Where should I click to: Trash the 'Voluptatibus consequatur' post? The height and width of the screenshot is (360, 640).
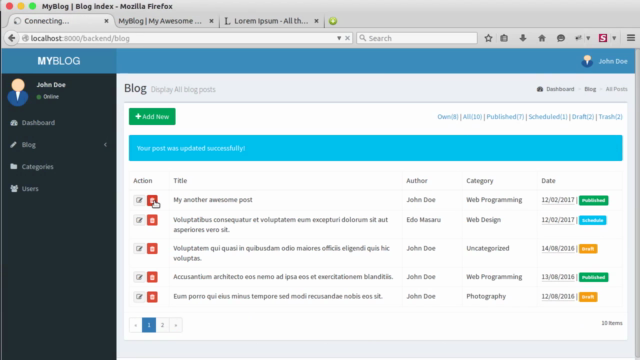pyautogui.click(x=152, y=220)
